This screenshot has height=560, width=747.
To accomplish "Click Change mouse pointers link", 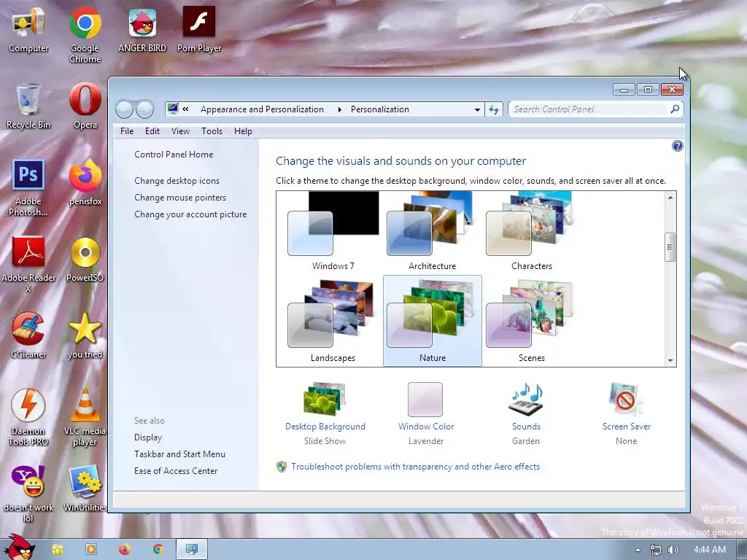I will pos(180,198).
